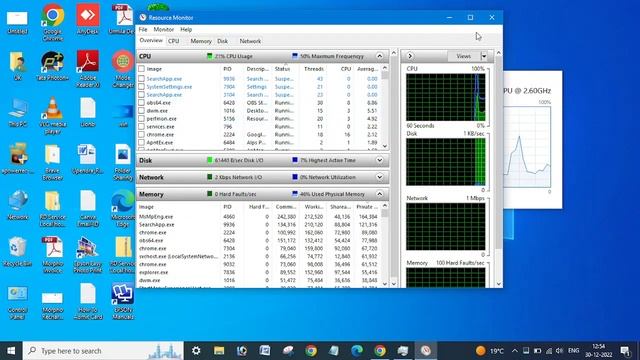Expand the Network section chevron
The image size is (640, 360).
click(379, 177)
